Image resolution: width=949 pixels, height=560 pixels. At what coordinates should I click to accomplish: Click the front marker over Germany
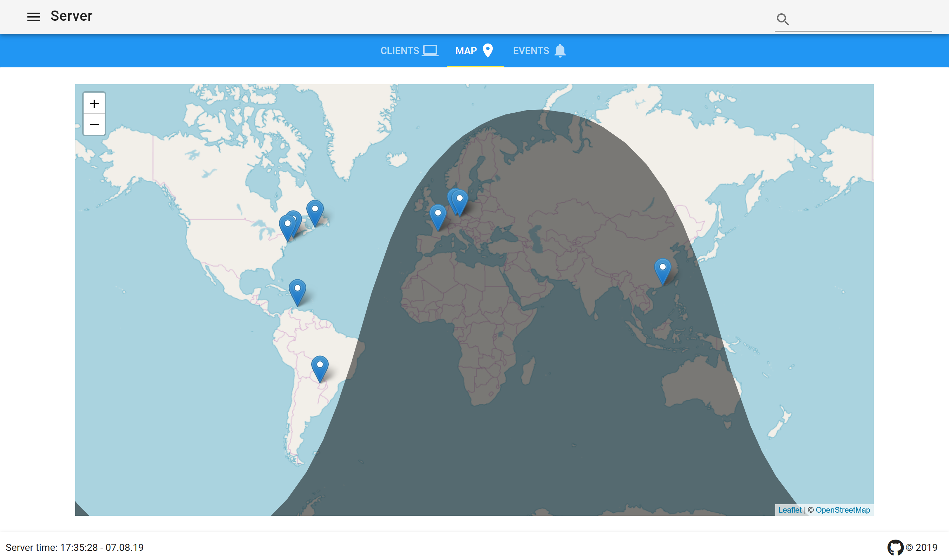(x=460, y=200)
